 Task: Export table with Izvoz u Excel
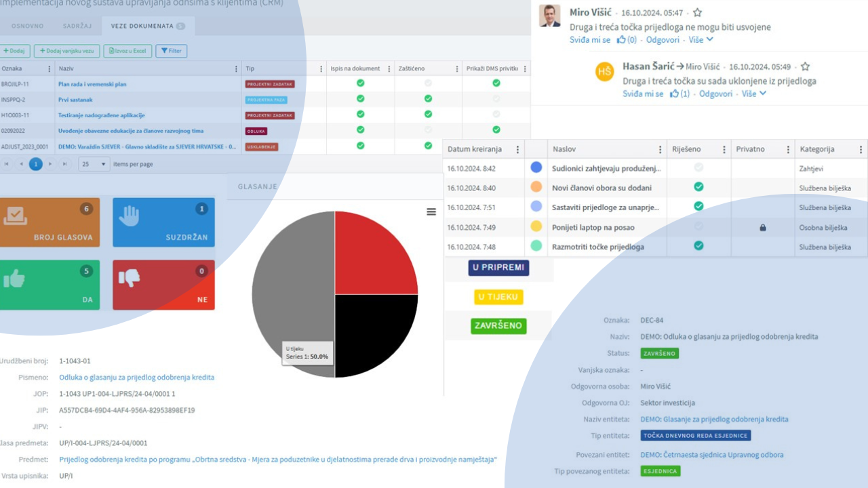coord(128,51)
